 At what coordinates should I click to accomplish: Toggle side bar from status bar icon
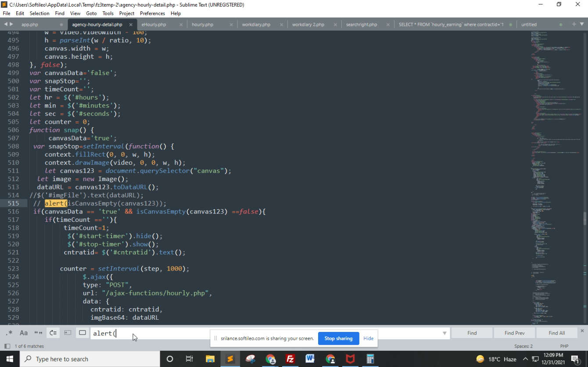pos(7,346)
